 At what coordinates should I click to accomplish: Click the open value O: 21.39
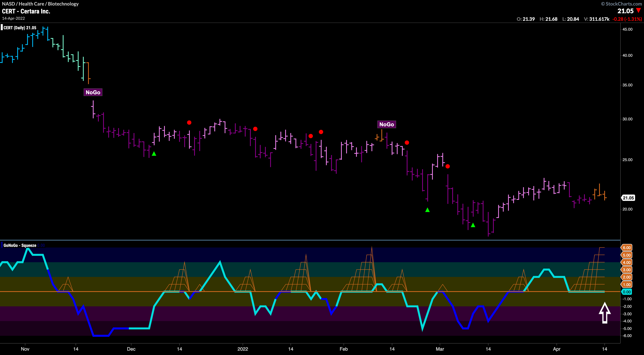526,19
